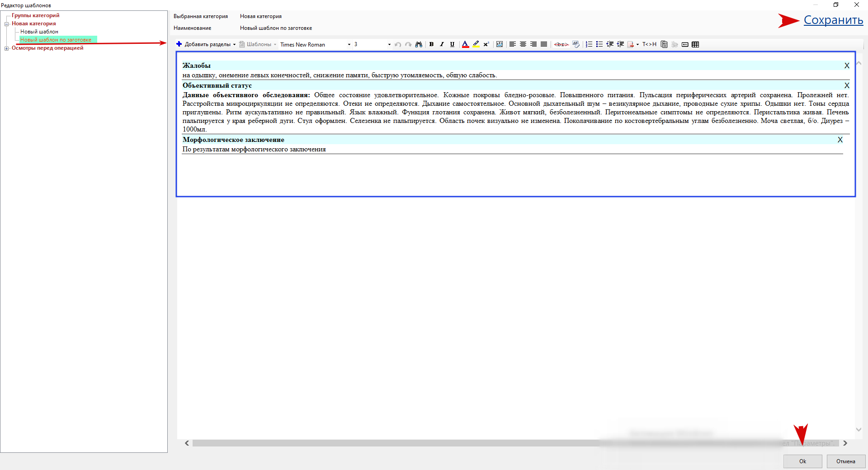Increase the paragraph indent
Image resolution: width=868 pixels, height=470 pixels.
click(620, 44)
